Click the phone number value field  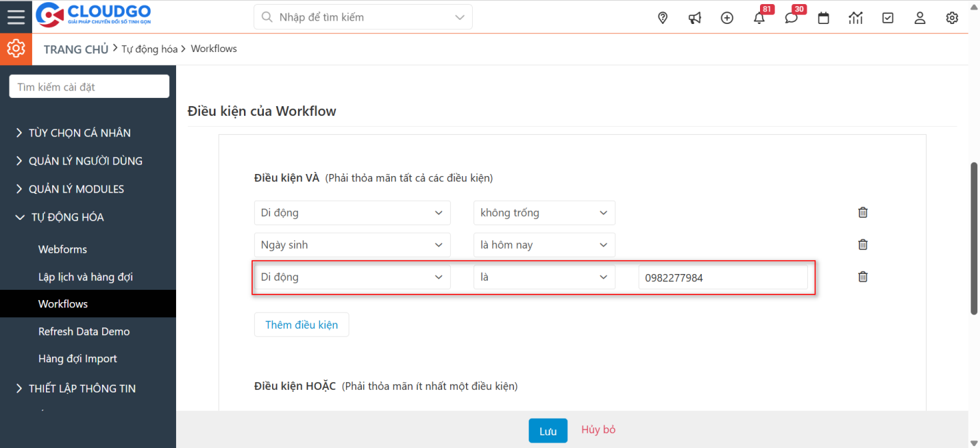point(722,277)
